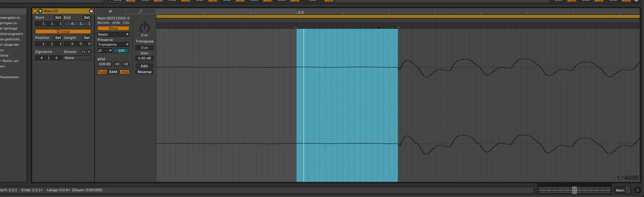Open the Envelopes tab

coord(140,11)
